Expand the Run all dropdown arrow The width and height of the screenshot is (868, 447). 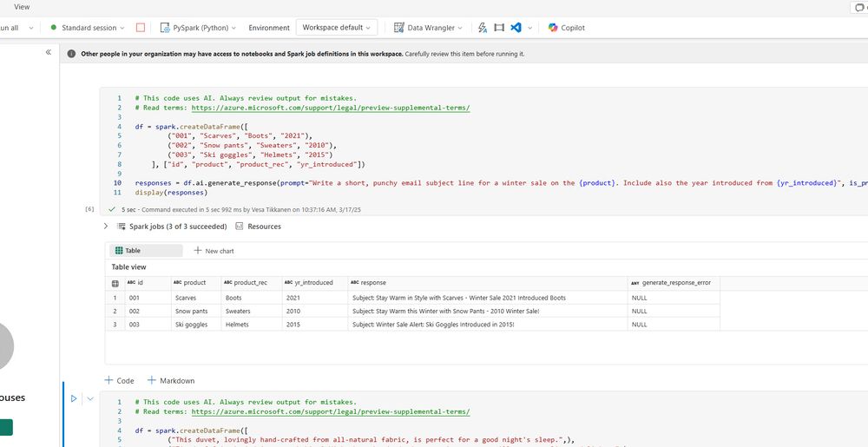pyautogui.click(x=31, y=28)
